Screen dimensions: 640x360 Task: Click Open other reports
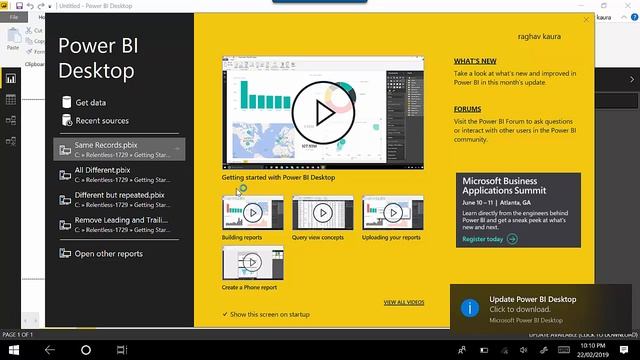pyautogui.click(x=101, y=253)
